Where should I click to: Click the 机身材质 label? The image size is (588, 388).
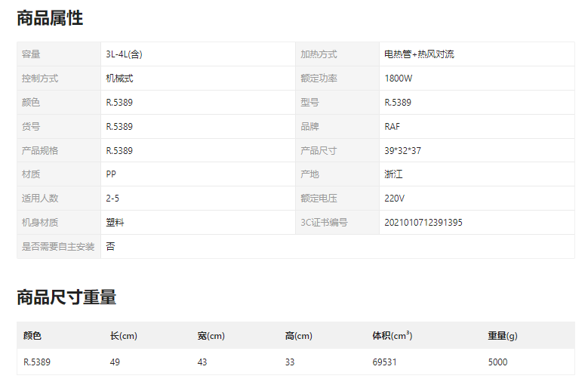coord(40,223)
